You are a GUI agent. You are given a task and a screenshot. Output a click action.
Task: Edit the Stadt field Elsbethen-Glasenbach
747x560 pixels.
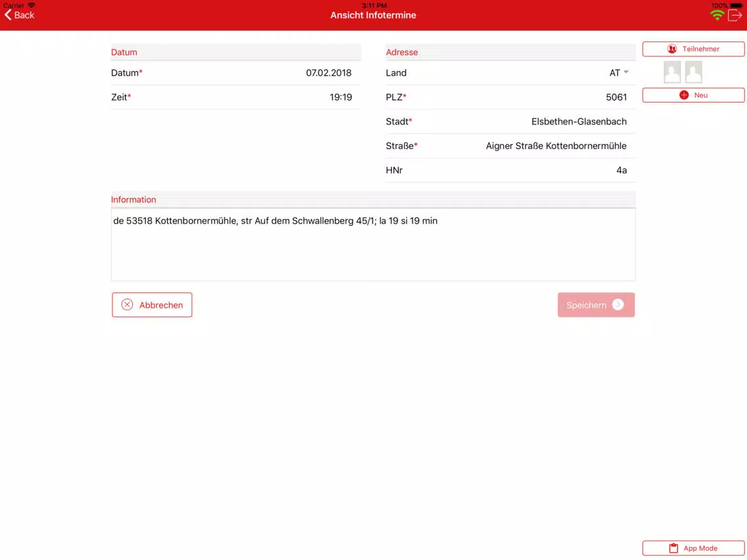511,122
